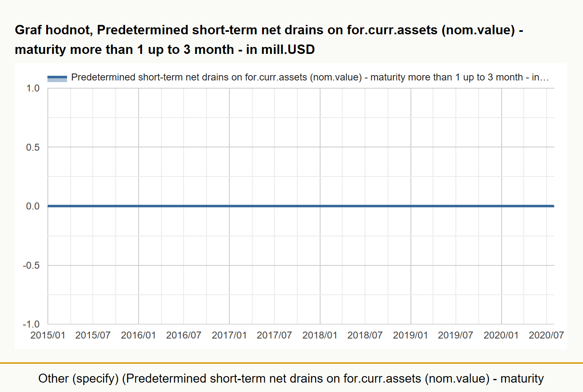The image size is (583, 392).
Task: Select the 2020/07 x-axis label
Action: pos(546,335)
